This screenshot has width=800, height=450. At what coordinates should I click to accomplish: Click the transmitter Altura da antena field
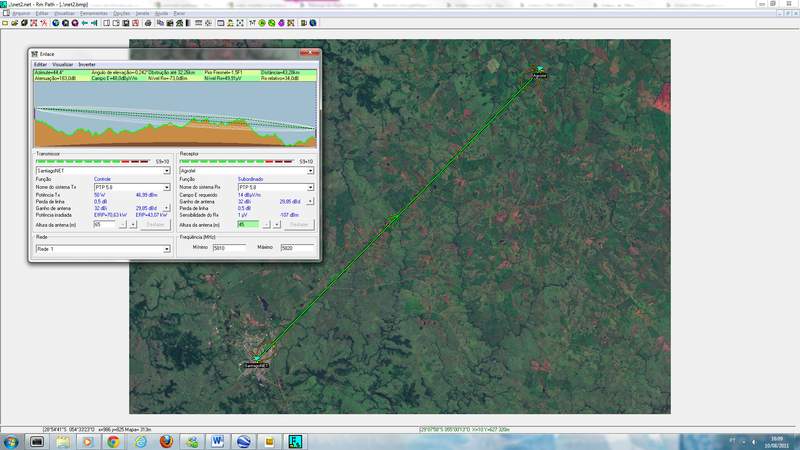coord(105,224)
